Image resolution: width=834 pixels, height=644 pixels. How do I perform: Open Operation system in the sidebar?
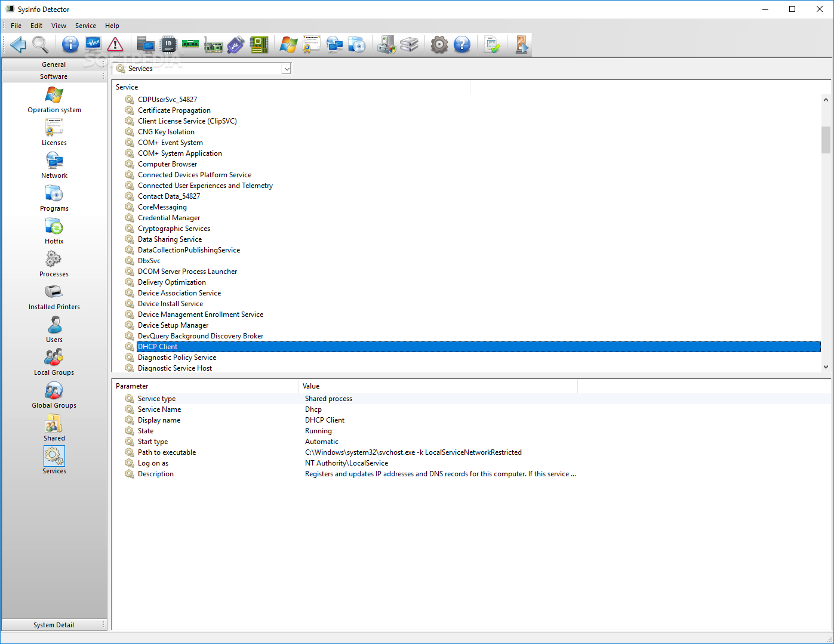pyautogui.click(x=54, y=100)
